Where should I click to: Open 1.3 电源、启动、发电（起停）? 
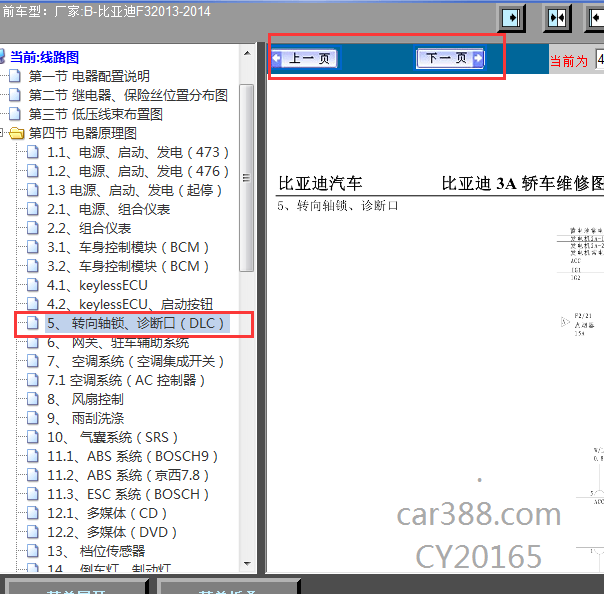pyautogui.click(x=134, y=190)
